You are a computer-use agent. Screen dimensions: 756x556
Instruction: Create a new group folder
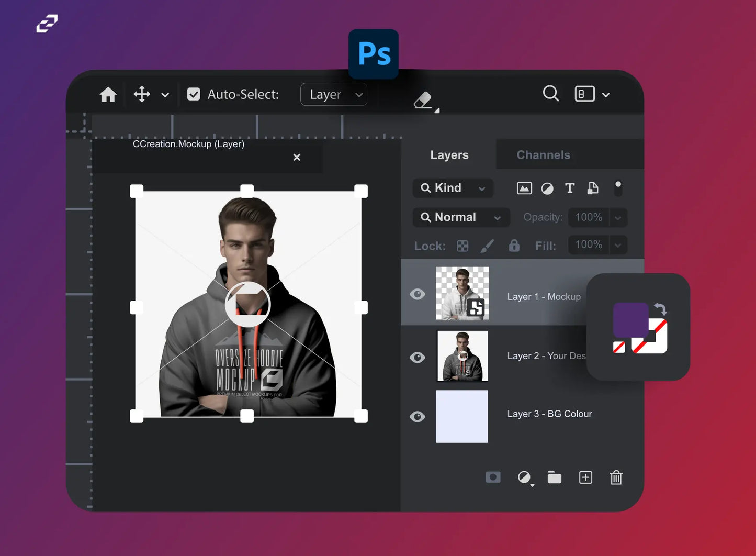pos(554,477)
